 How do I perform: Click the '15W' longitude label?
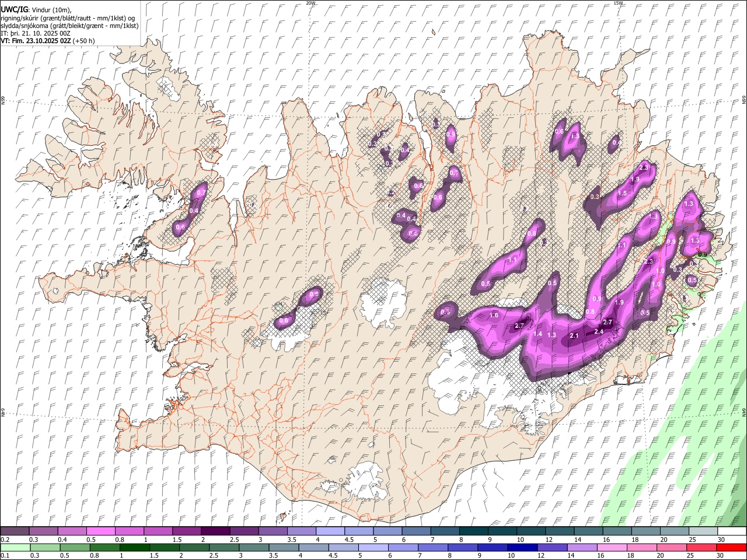(618, 3)
